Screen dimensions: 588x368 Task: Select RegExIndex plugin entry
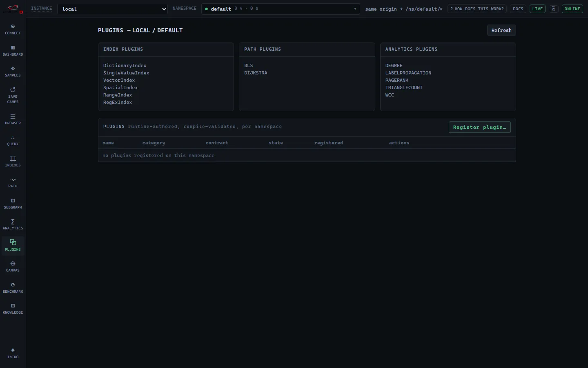coord(118,102)
